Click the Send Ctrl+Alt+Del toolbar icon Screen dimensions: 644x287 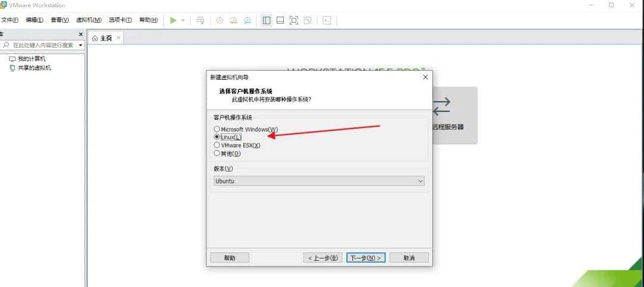(200, 20)
